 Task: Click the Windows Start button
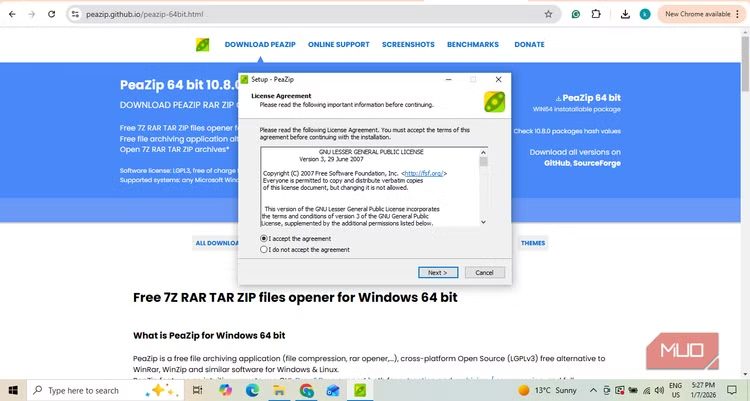tap(13, 390)
